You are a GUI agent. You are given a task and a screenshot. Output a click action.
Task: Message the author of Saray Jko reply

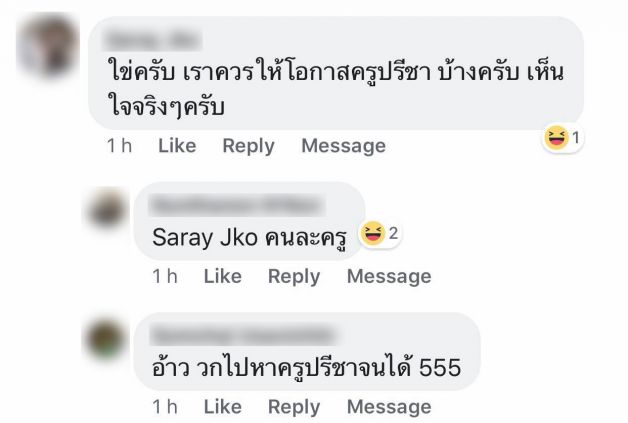389,276
